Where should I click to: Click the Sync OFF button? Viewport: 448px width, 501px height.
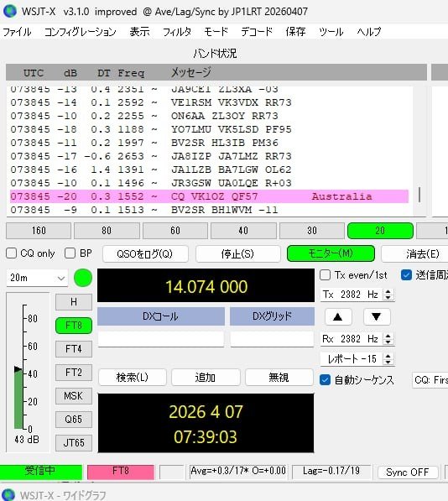(x=408, y=472)
